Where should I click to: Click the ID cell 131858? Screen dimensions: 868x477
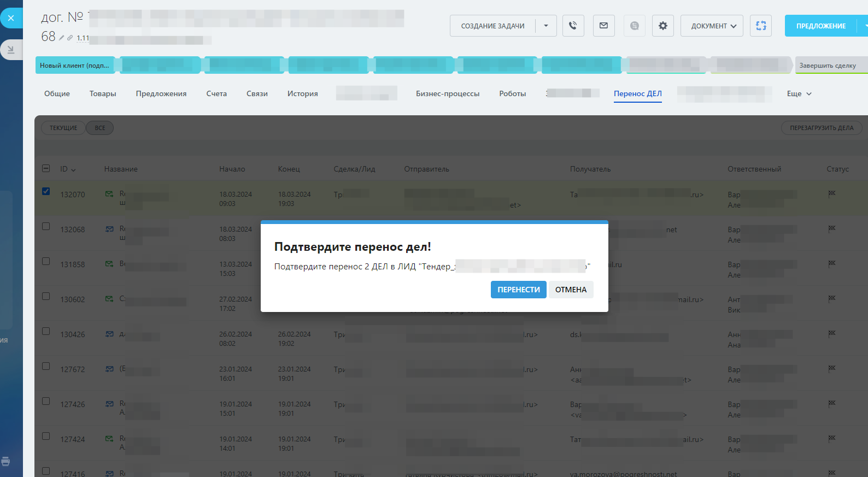click(73, 264)
